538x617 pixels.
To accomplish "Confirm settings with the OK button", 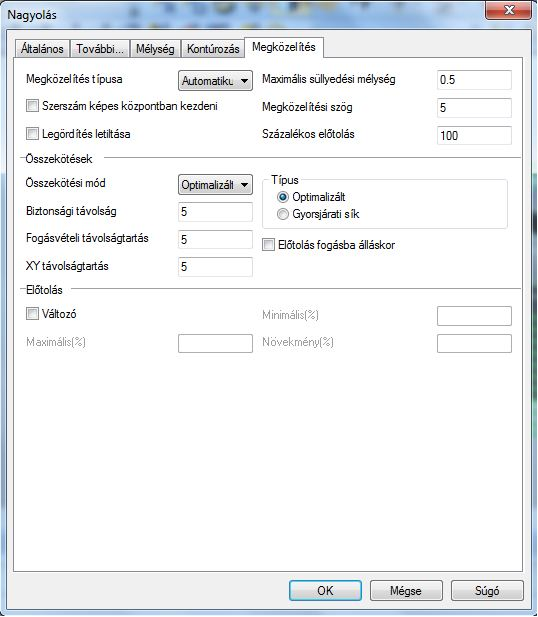I will pyautogui.click(x=325, y=591).
